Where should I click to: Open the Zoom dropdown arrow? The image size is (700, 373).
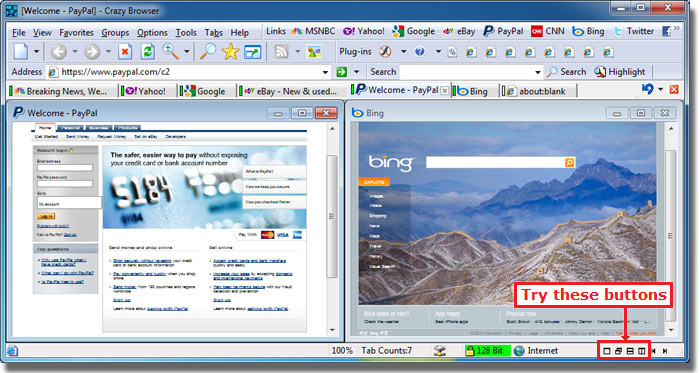187,52
